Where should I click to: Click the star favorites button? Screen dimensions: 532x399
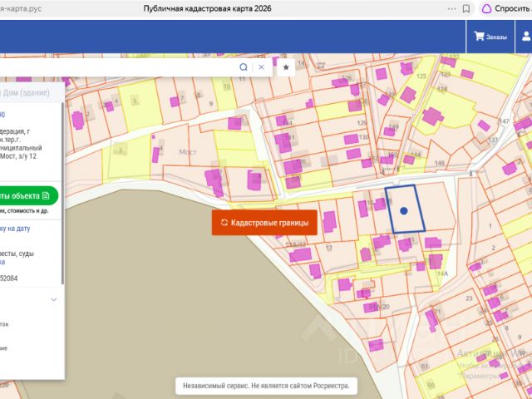[x=286, y=67]
